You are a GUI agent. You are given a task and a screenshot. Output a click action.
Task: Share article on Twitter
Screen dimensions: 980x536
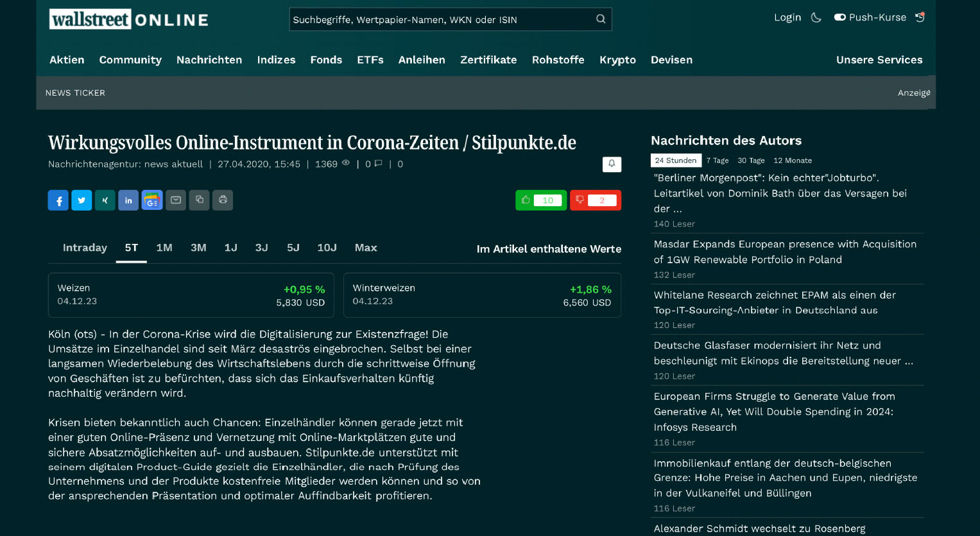click(82, 200)
